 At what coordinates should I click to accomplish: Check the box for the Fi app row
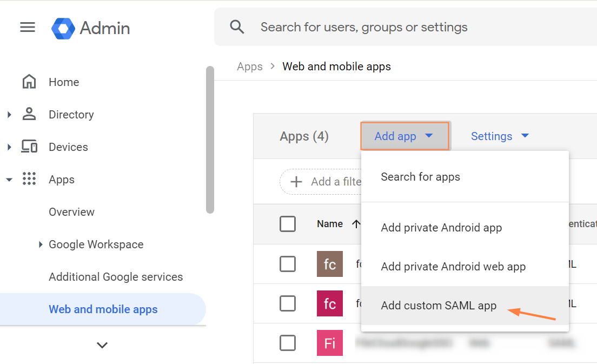tap(288, 343)
